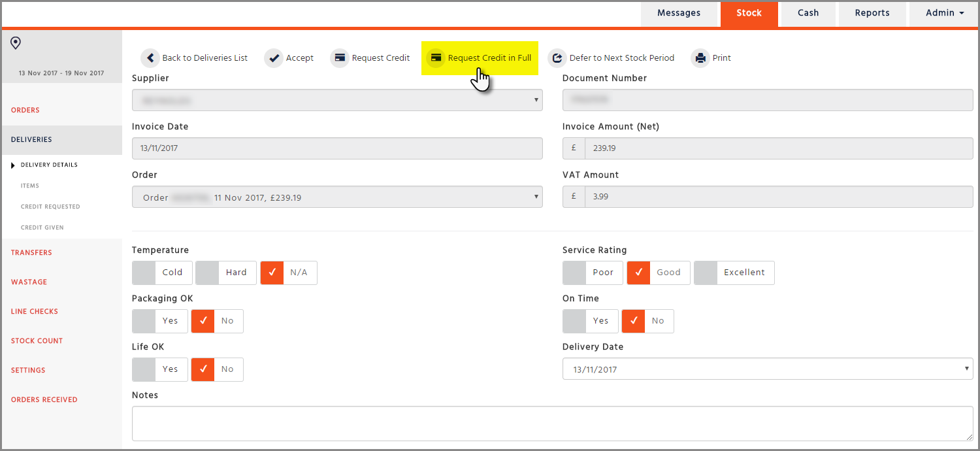
Task: Open Orders Received in sidebar
Action: click(44, 399)
